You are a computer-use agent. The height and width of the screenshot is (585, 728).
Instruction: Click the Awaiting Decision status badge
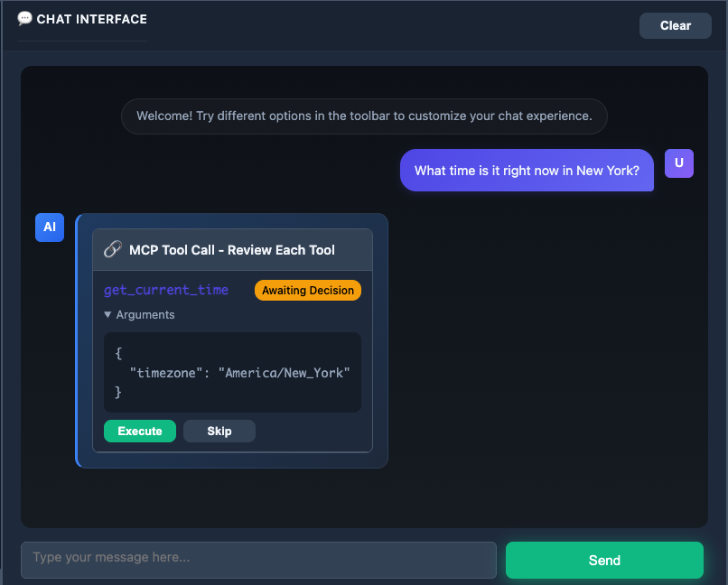307,291
